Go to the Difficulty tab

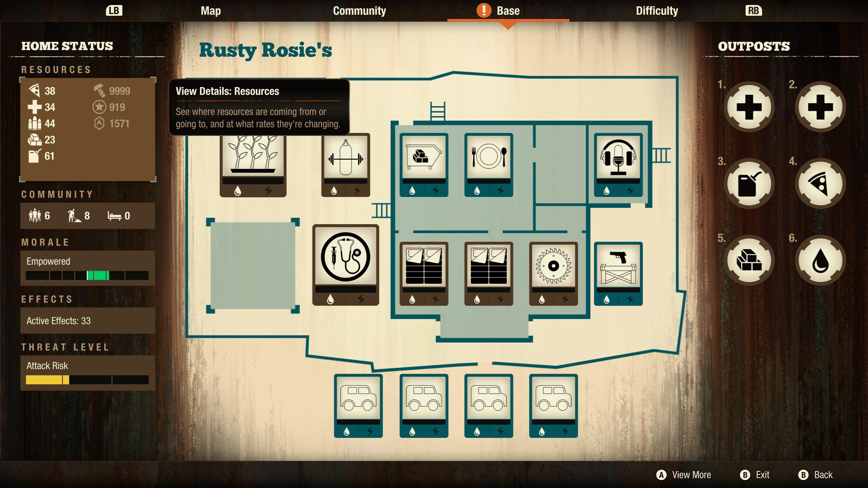(x=657, y=11)
